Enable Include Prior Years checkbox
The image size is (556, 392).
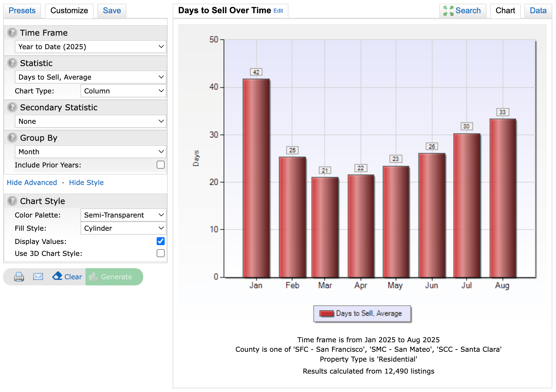[x=161, y=165]
